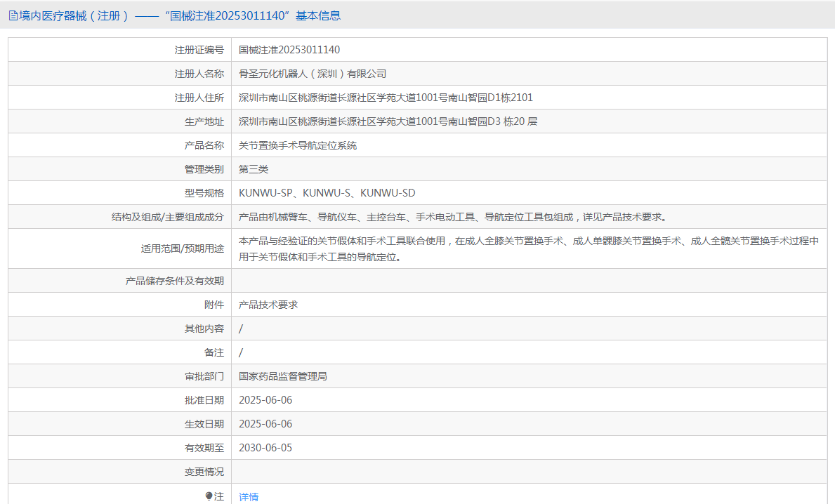The height and width of the screenshot is (504, 835).
Task: Select the intended-use text starting 本产品与经验证的
Action: pos(529,248)
